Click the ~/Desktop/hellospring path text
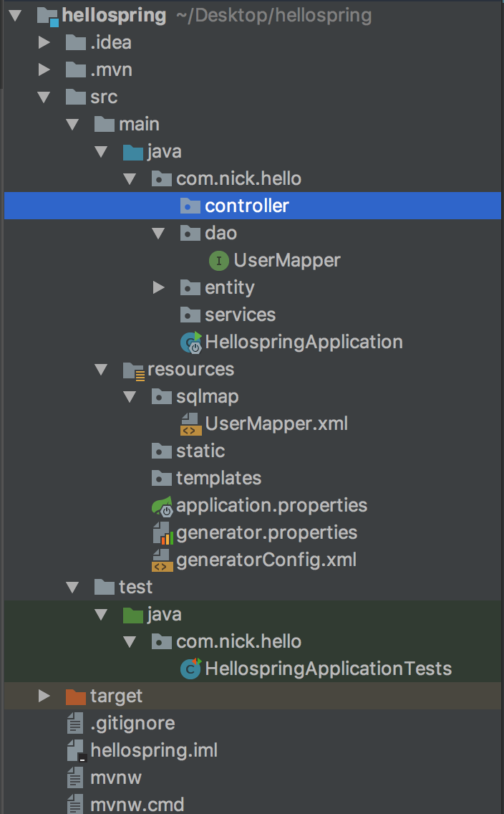 click(273, 16)
